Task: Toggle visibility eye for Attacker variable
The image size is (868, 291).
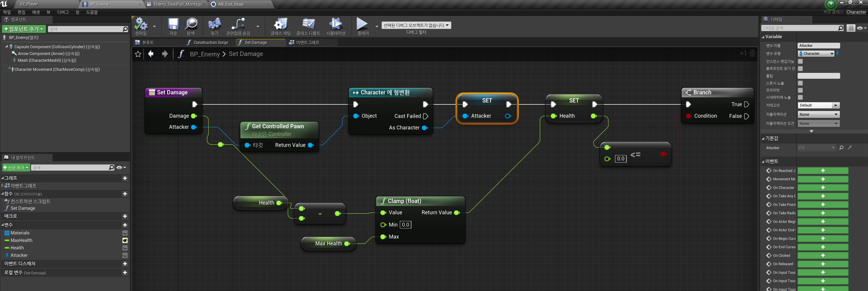Action: click(x=125, y=255)
